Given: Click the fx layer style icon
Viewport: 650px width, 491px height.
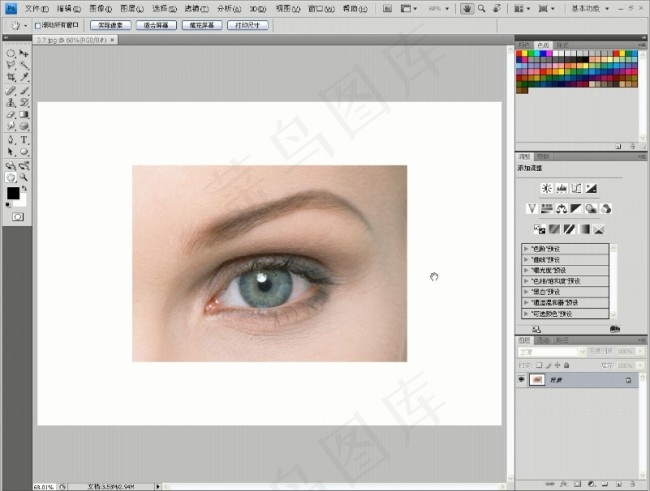Looking at the screenshot, I should pos(564,484).
